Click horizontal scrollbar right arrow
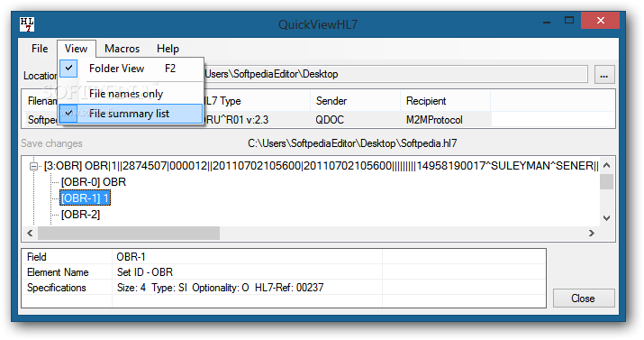Image resolution: width=644 pixels, height=340 pixels. pos(592,233)
